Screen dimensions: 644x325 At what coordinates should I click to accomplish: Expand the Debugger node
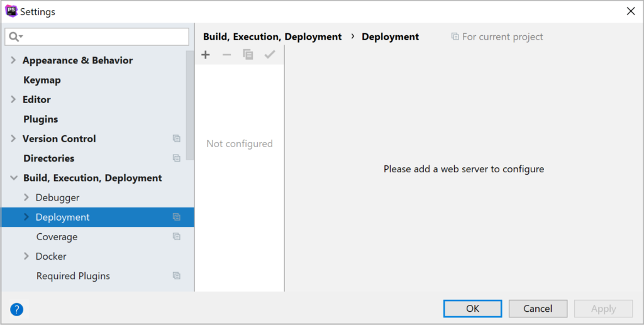pos(26,197)
